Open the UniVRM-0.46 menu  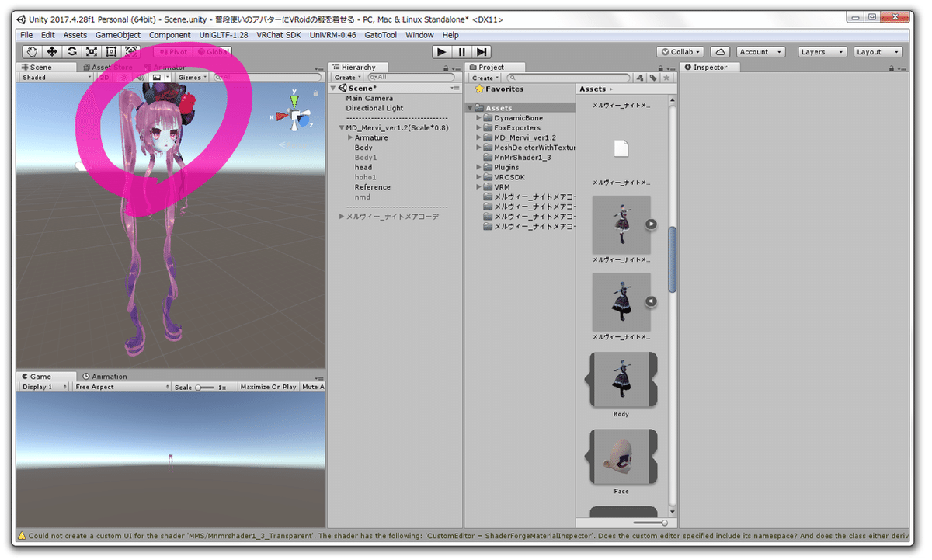point(332,35)
